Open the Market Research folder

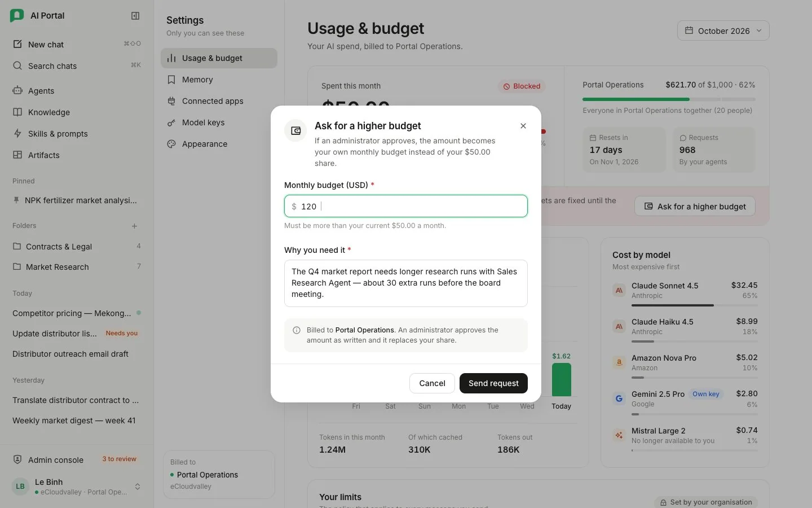tap(77, 267)
